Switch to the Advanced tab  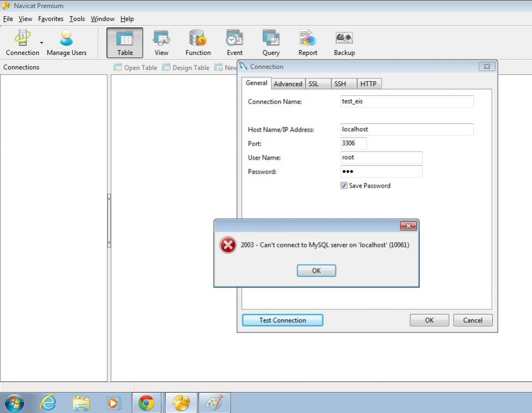point(288,83)
